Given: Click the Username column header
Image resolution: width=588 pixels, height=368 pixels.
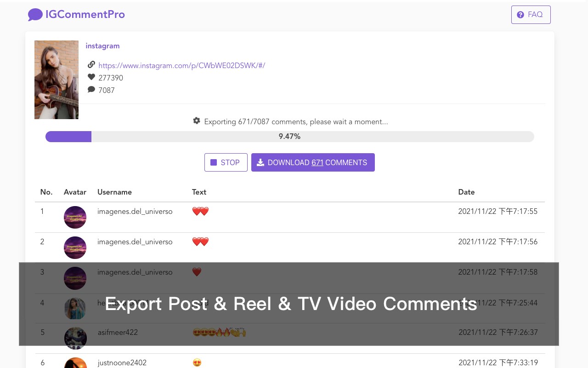Looking at the screenshot, I should coord(114,192).
